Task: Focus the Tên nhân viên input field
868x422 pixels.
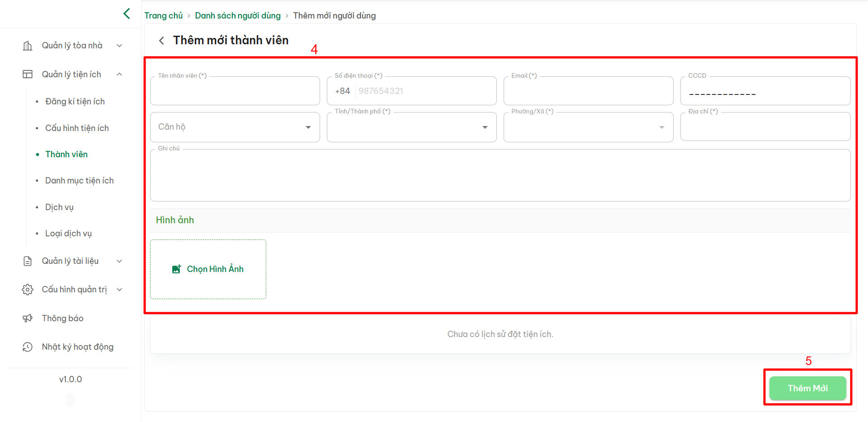Action: click(235, 91)
